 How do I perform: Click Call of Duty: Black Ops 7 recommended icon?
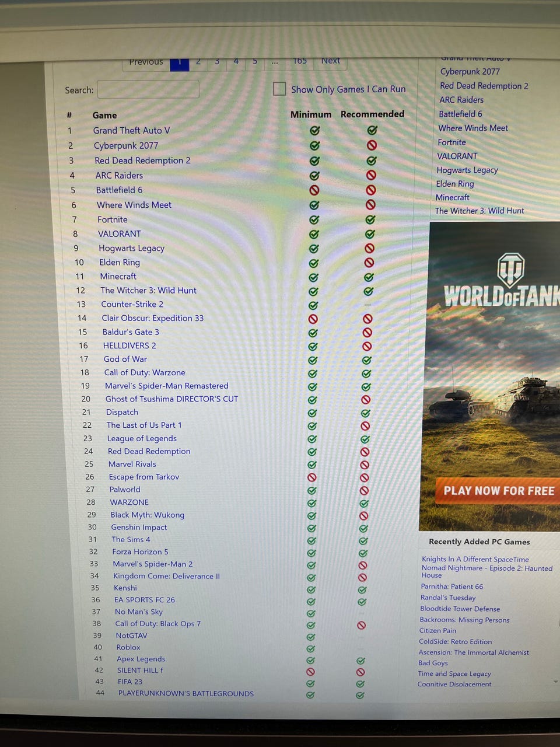pyautogui.click(x=362, y=625)
